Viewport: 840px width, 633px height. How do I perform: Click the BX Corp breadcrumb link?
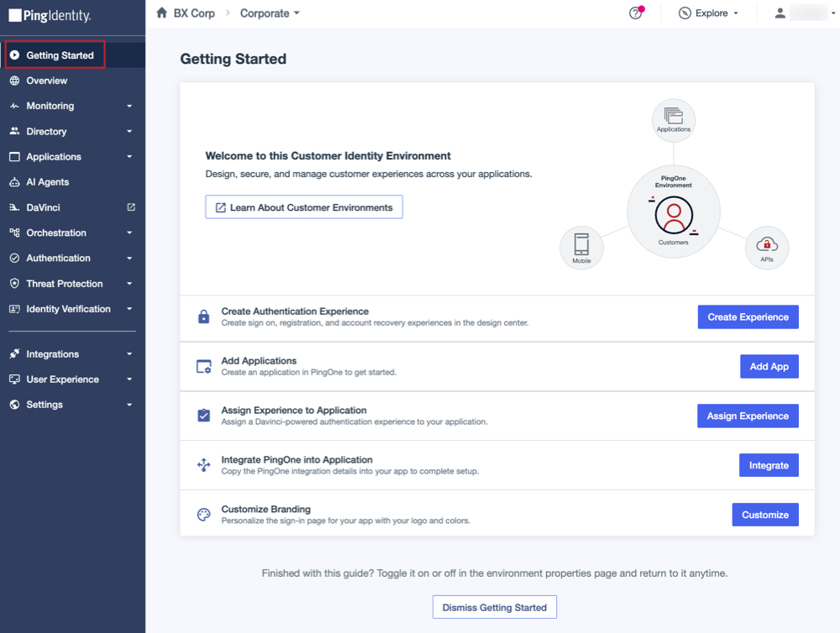tap(194, 13)
